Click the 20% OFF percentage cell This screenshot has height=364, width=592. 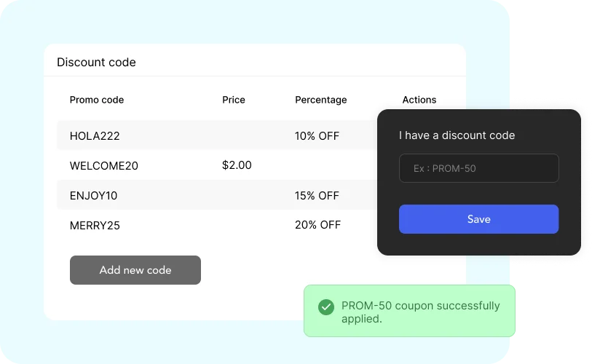(x=318, y=225)
